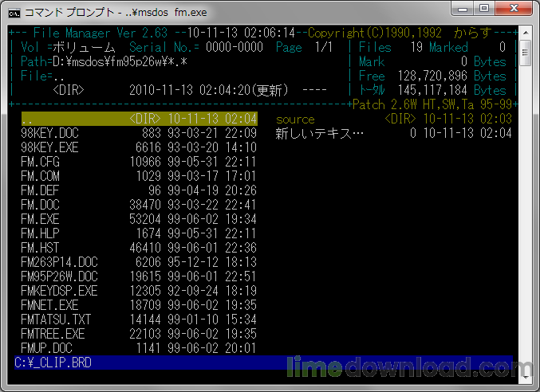
Task: Select file FM.EXE
Action: pos(139,219)
